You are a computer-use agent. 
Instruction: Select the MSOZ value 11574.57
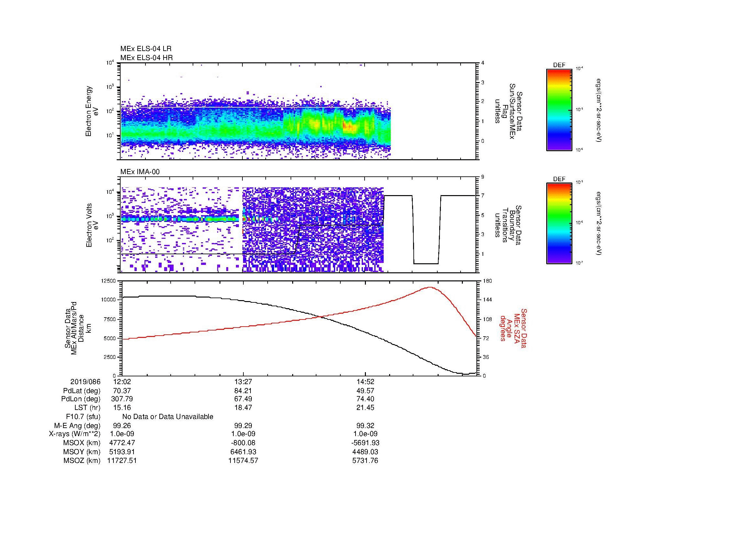243,461
